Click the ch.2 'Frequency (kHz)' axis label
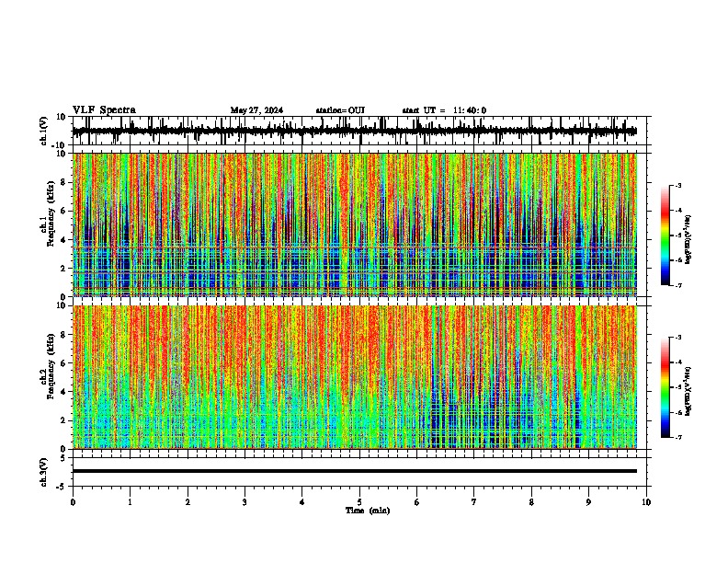The image size is (728, 563). (51, 366)
